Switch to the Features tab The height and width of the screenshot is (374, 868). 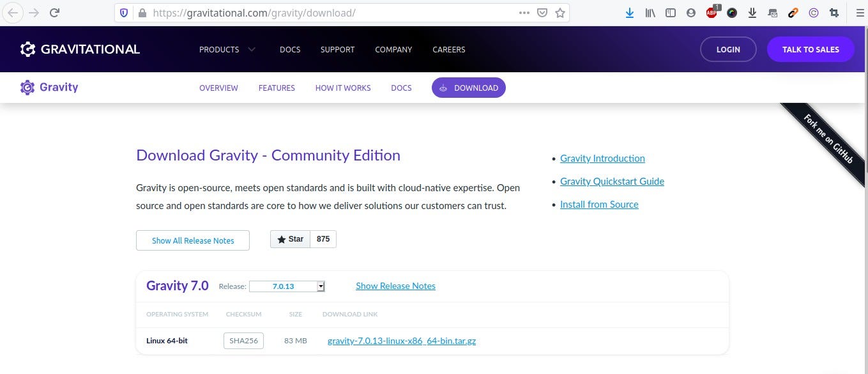click(277, 88)
